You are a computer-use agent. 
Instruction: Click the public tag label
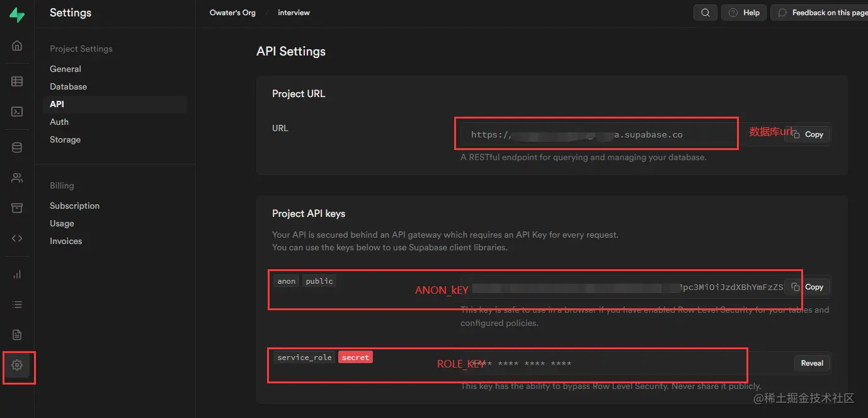point(319,281)
